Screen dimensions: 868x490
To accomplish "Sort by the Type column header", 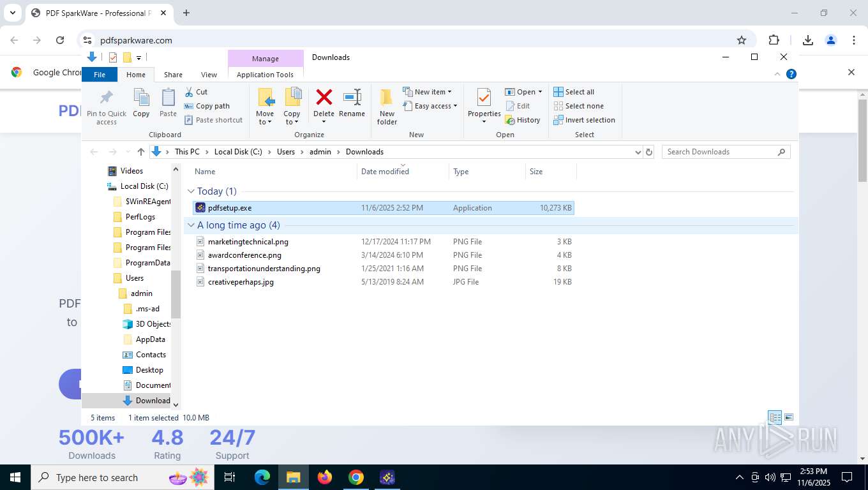I will pos(487,172).
